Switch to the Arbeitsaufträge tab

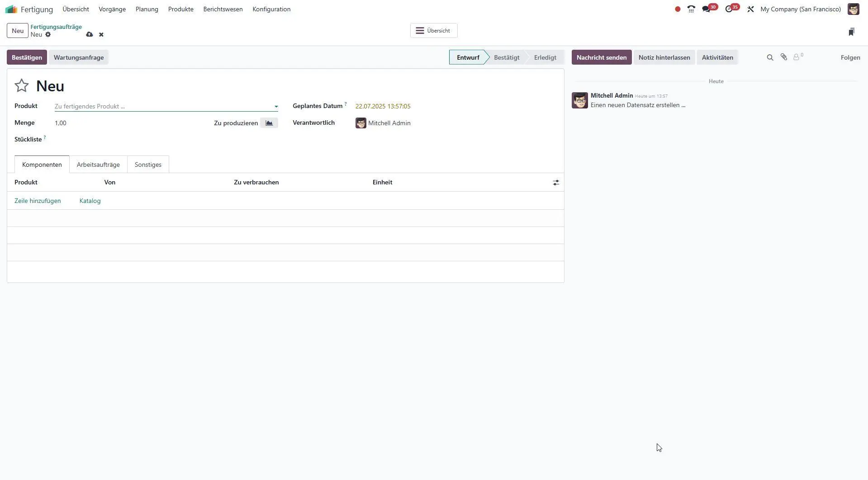[98, 165]
